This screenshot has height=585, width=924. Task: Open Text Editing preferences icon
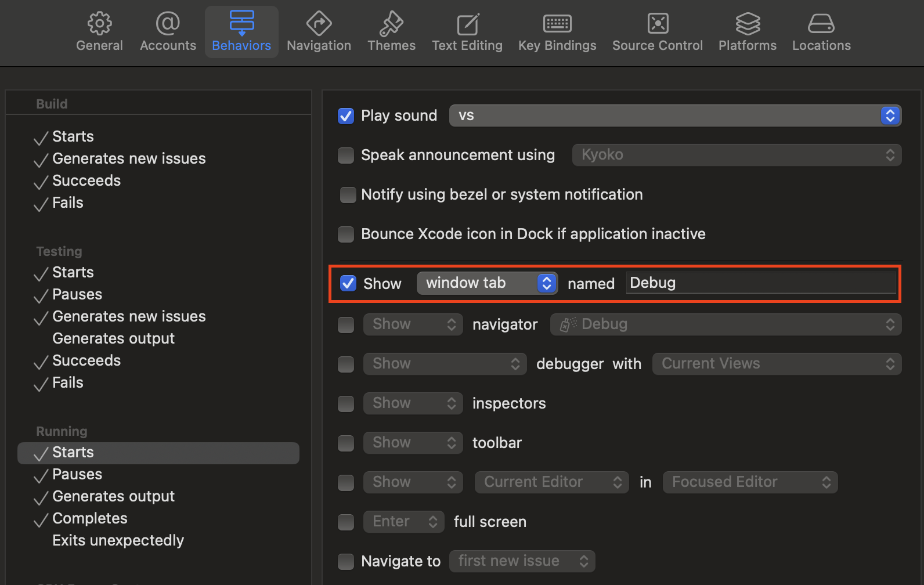tap(467, 24)
